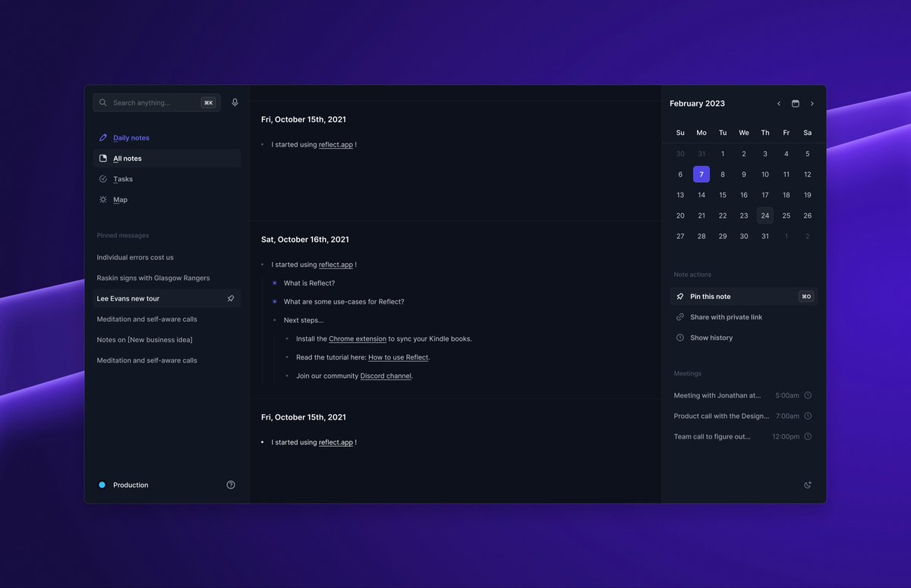
Task: Jump to today using calendar icon
Action: [796, 103]
